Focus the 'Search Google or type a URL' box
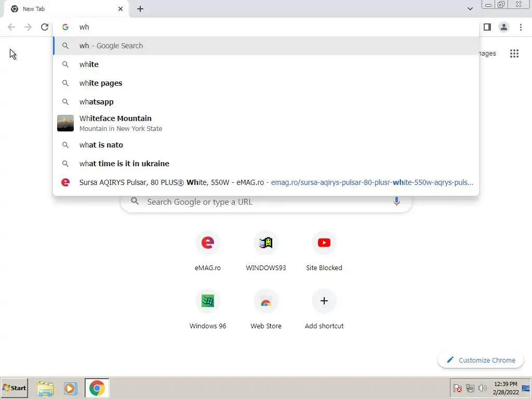This screenshot has width=532, height=399. tap(266, 202)
